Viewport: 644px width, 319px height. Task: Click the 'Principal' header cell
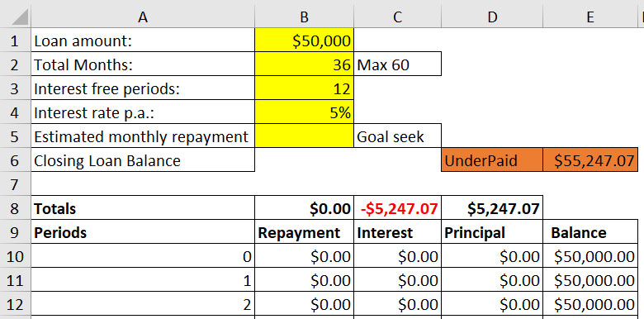point(492,231)
